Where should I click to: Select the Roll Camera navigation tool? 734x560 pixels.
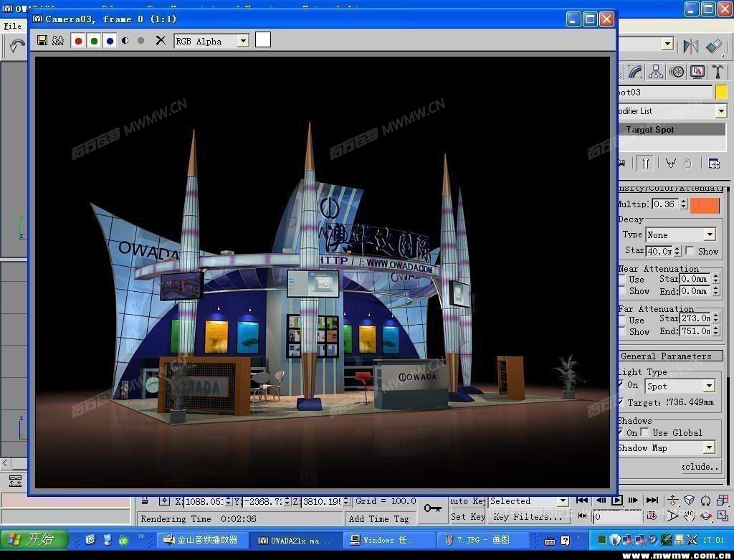coord(706,500)
